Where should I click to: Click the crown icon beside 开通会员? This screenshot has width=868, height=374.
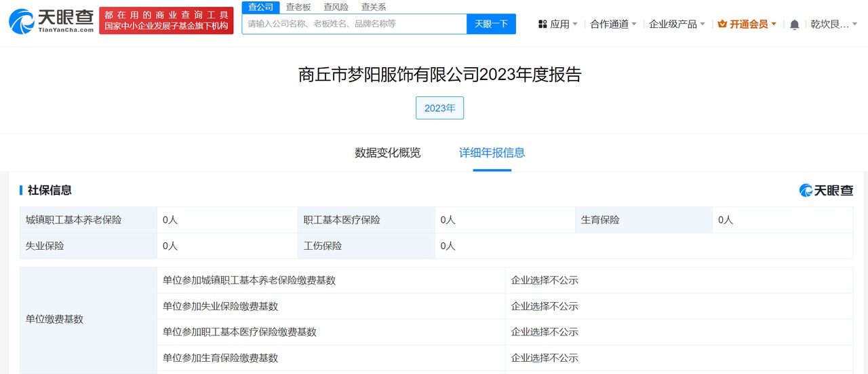(722, 24)
